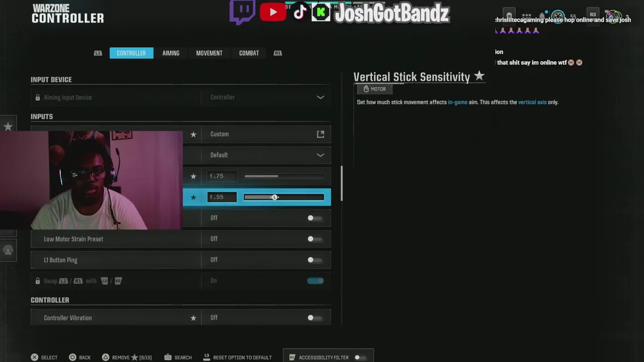
Task: Click the Search button label
Action: (x=183, y=357)
